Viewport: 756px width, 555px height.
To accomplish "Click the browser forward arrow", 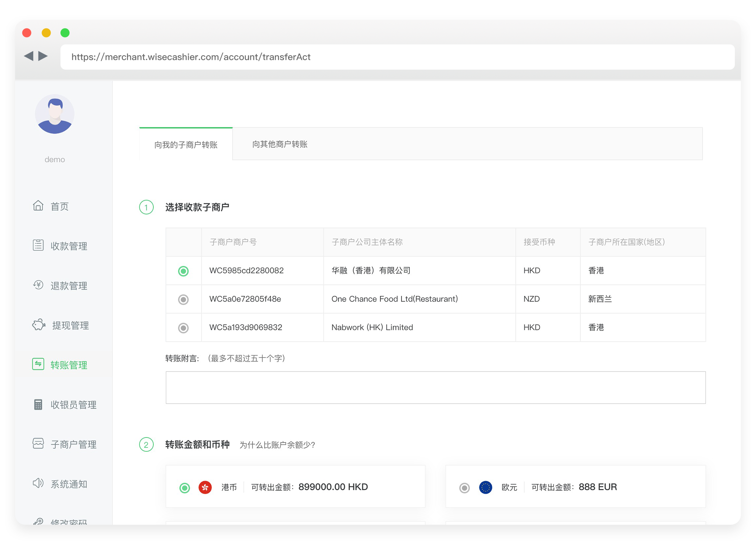I will coord(43,56).
